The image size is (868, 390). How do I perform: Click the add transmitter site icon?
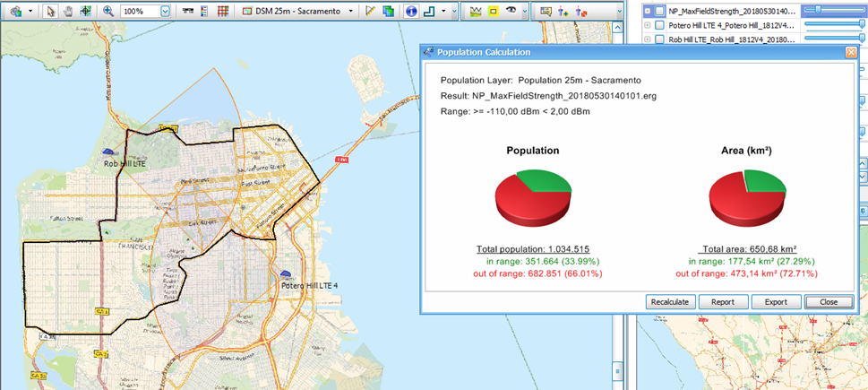[563, 11]
